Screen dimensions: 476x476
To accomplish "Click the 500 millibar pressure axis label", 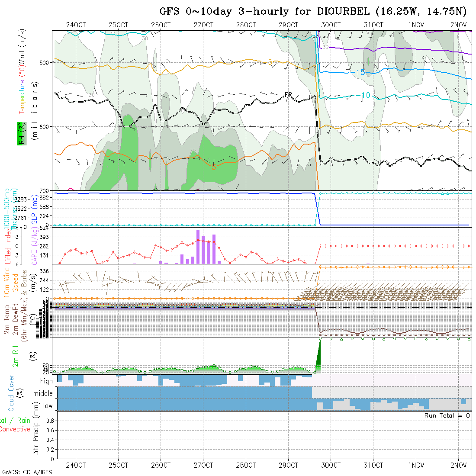I will click(45, 62).
